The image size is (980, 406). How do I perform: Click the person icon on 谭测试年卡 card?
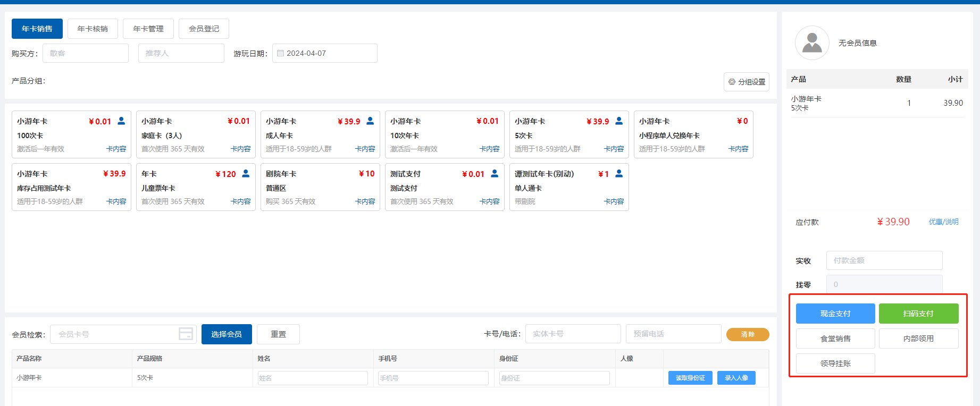(x=619, y=173)
